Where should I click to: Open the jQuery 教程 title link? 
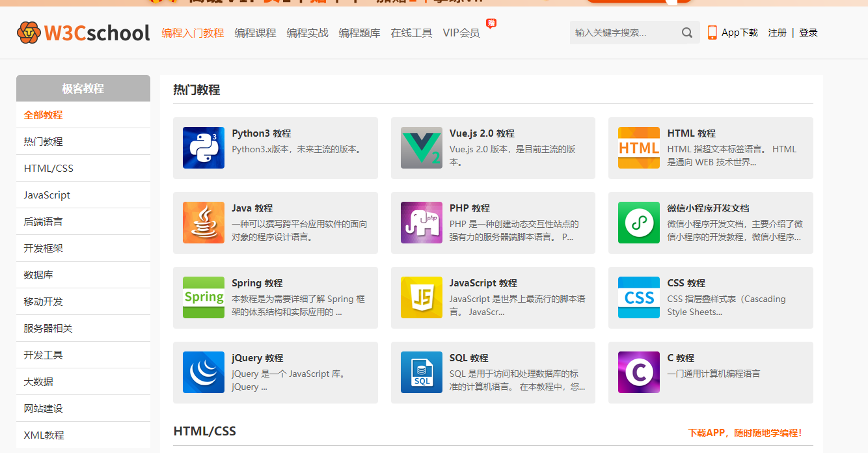[258, 358]
